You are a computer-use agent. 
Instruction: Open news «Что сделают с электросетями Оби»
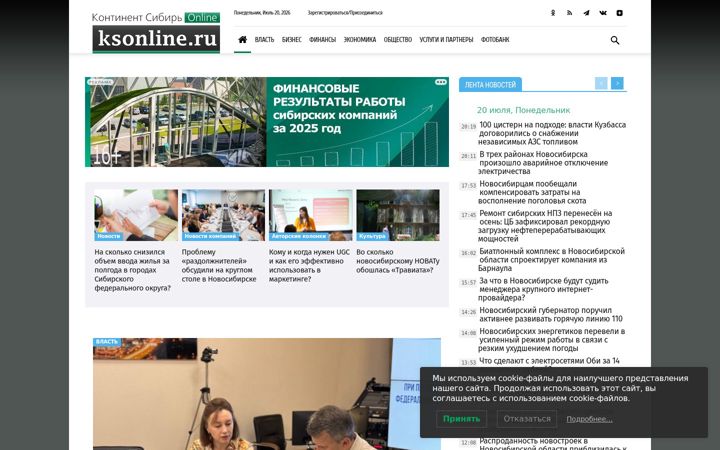pos(549,361)
